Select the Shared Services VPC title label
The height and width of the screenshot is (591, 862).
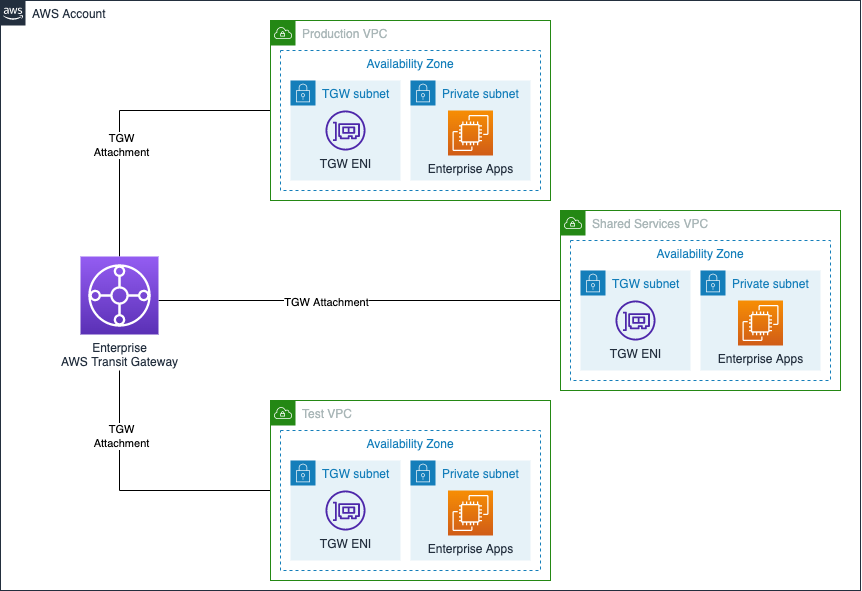click(649, 223)
